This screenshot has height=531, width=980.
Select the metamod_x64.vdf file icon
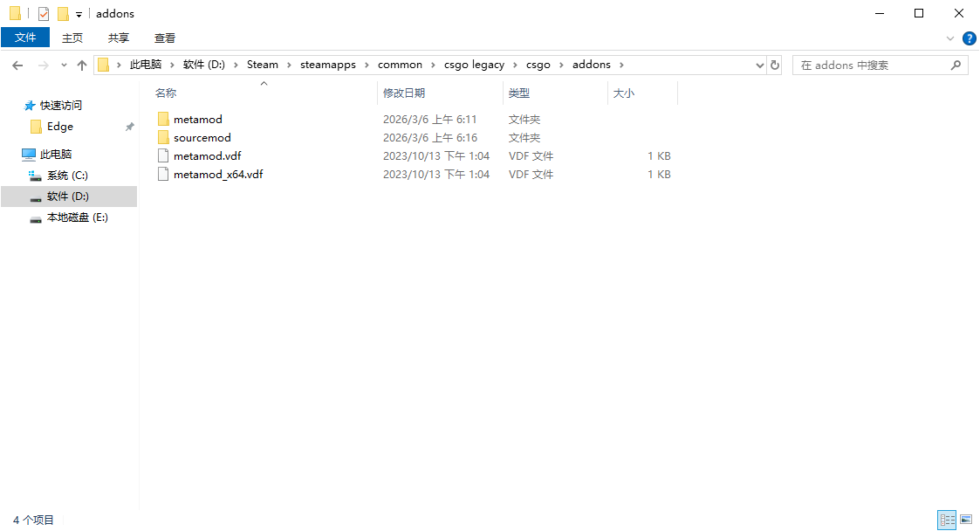click(x=163, y=174)
